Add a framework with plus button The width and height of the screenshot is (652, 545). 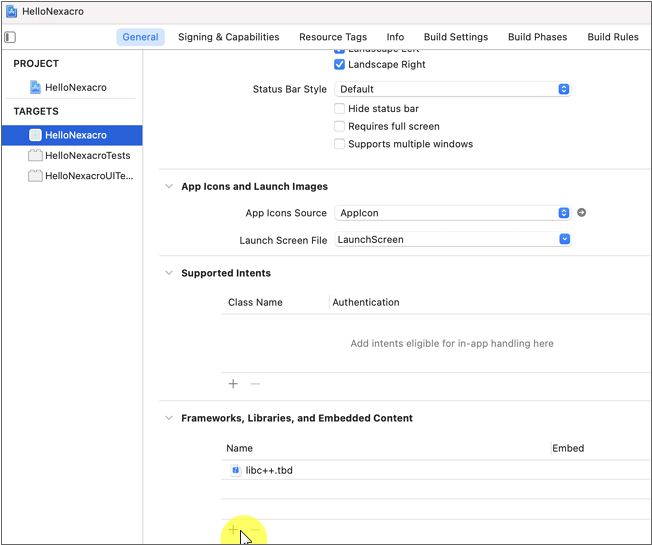233,530
